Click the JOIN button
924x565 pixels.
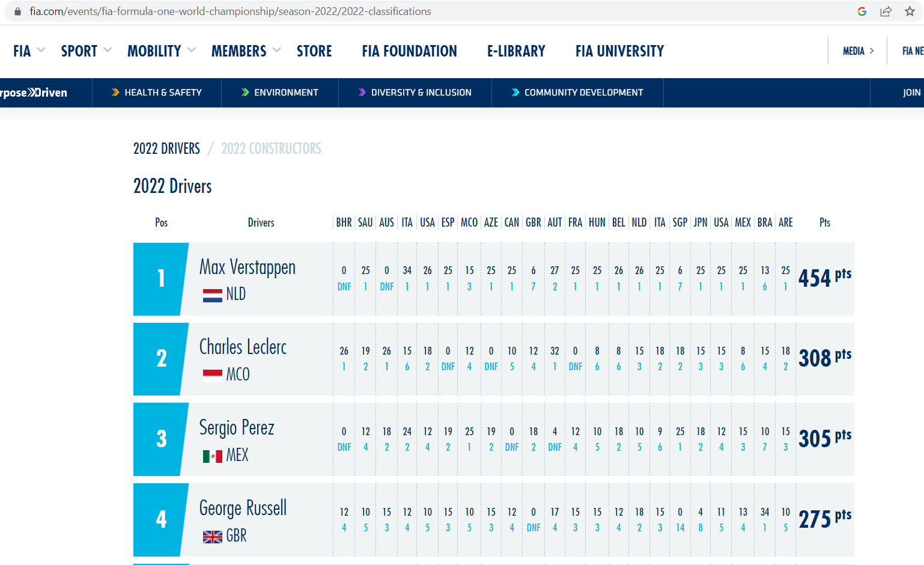coord(911,93)
